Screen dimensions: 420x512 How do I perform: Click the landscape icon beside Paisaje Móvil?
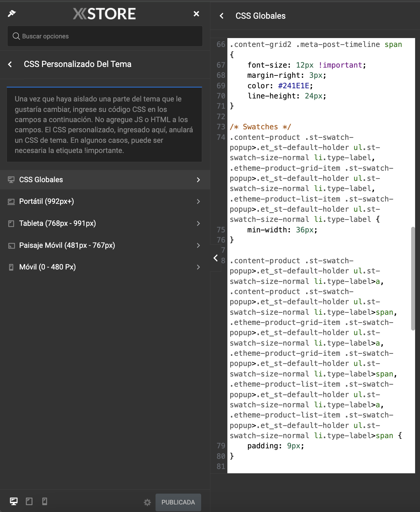pyautogui.click(x=11, y=245)
